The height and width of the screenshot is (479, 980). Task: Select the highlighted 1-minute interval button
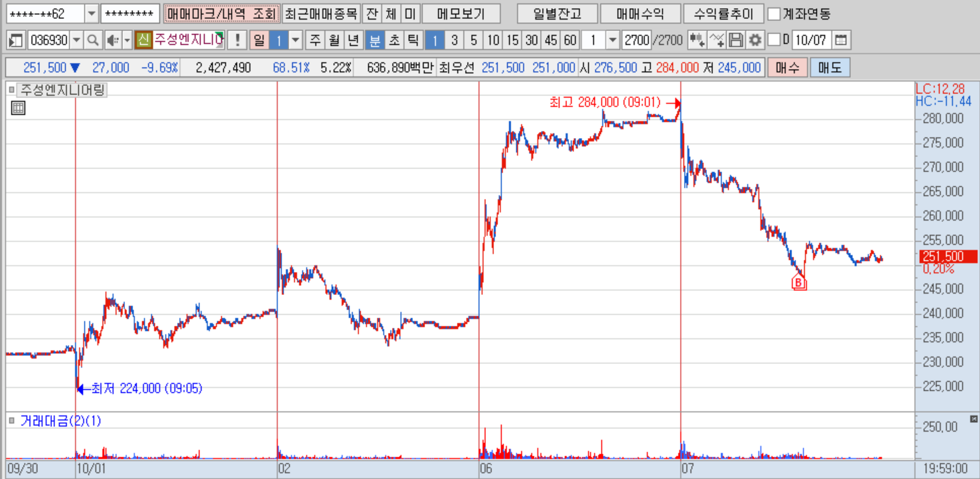tap(435, 40)
